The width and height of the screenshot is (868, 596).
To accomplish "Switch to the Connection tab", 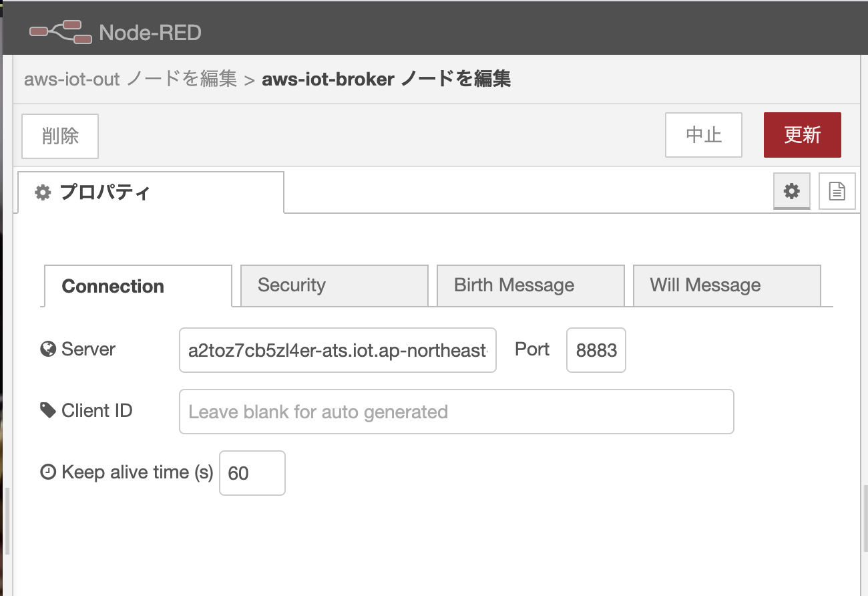I will [x=138, y=286].
